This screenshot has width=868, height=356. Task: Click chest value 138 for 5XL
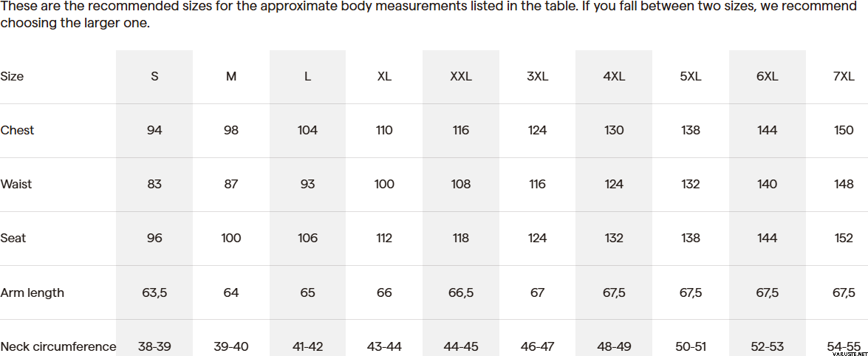(690, 130)
